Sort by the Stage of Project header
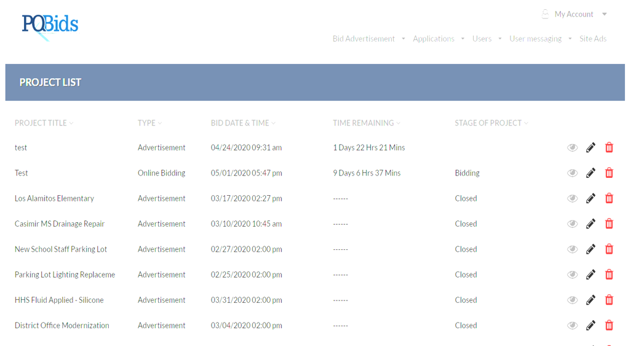The image size is (644, 346). [x=491, y=123]
